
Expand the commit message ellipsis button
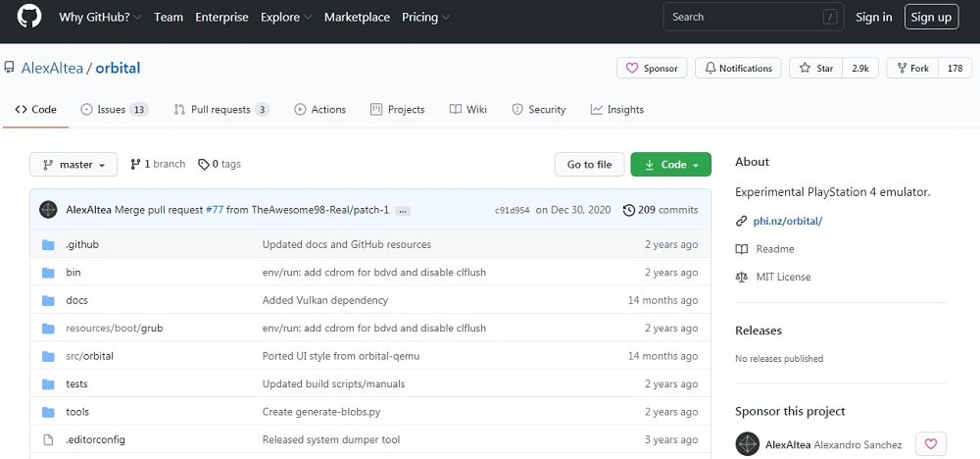click(x=403, y=211)
